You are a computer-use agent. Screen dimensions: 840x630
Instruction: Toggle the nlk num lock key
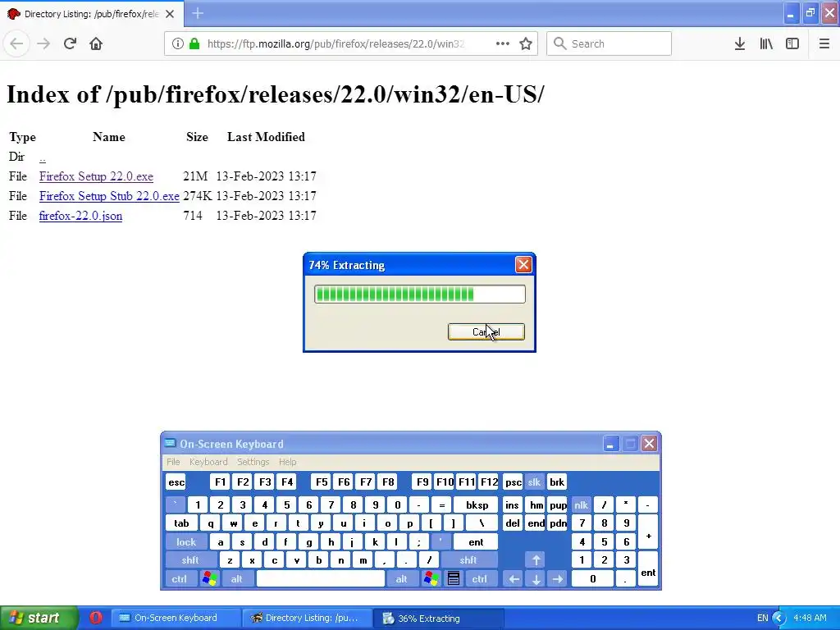click(581, 504)
